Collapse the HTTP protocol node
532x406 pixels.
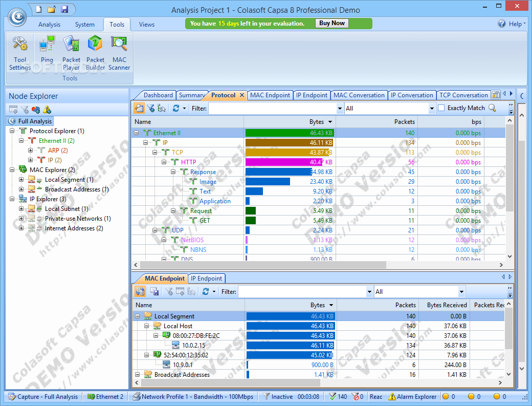pos(164,162)
